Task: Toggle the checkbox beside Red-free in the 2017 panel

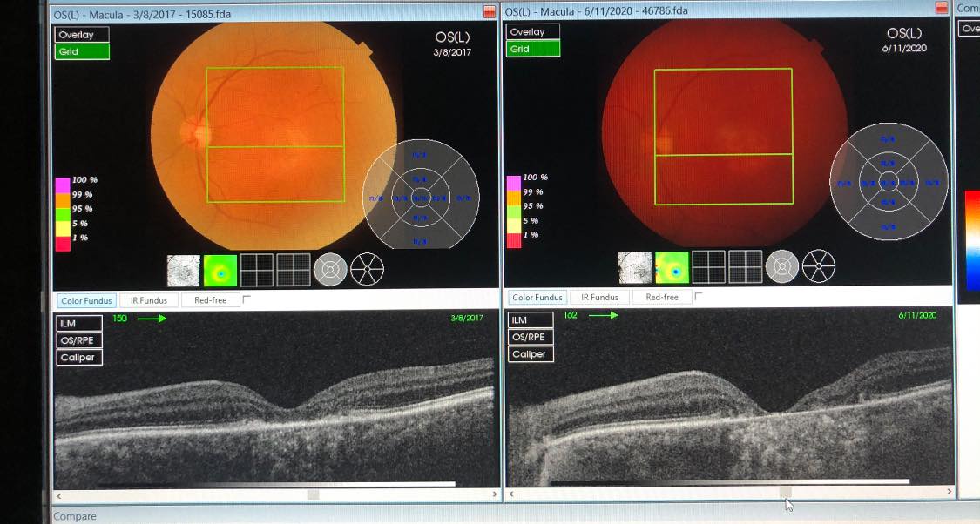Action: [247, 299]
